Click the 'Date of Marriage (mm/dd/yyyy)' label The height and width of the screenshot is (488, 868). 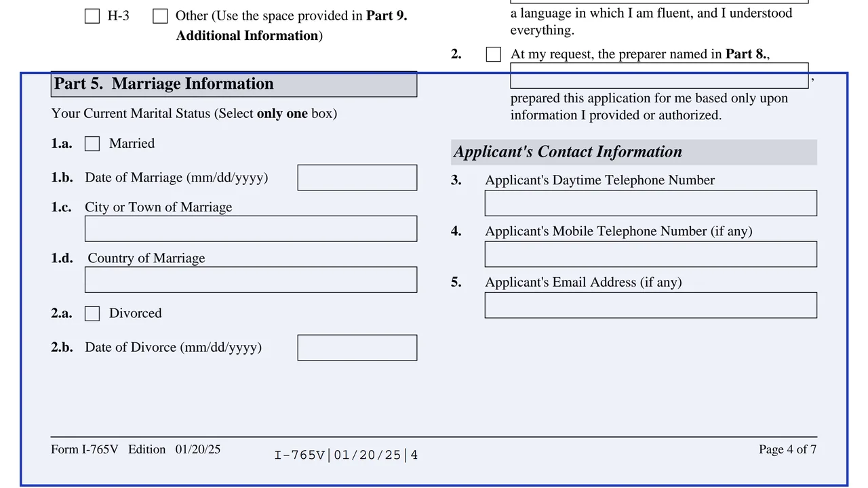pos(176,178)
